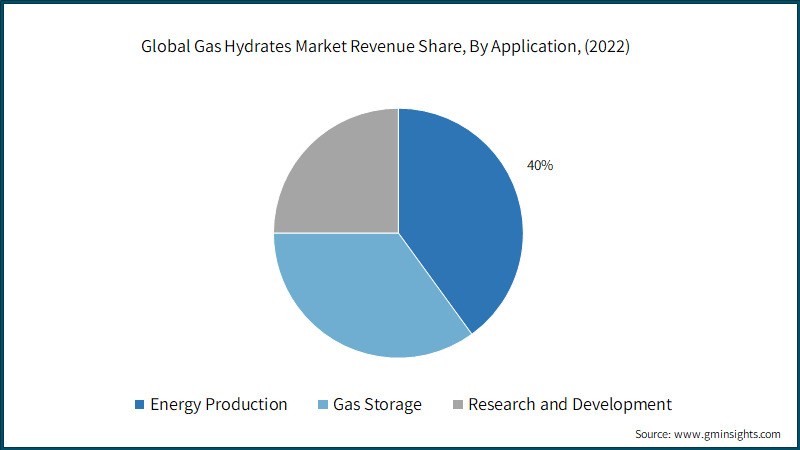
Task: Click the chart title text
Action: 385,46
